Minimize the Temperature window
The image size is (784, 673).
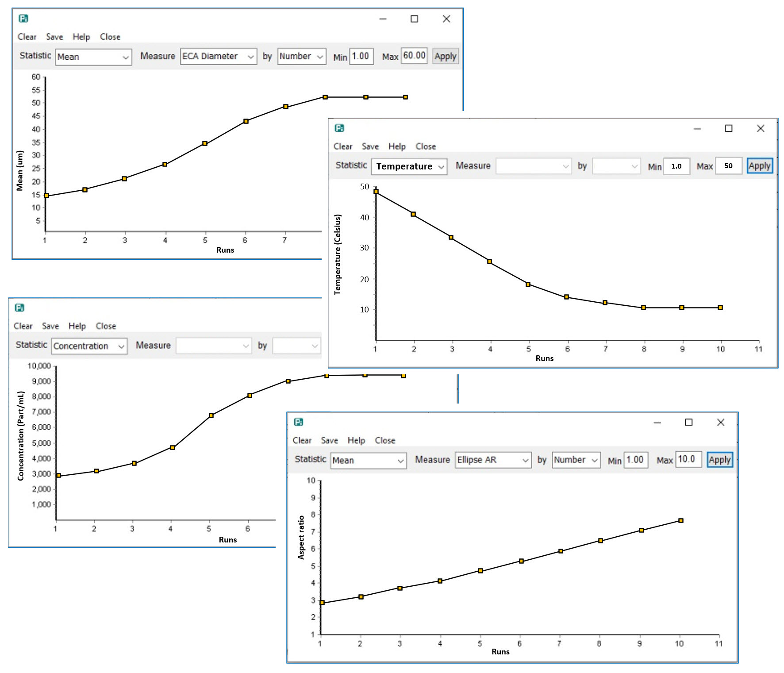697,128
